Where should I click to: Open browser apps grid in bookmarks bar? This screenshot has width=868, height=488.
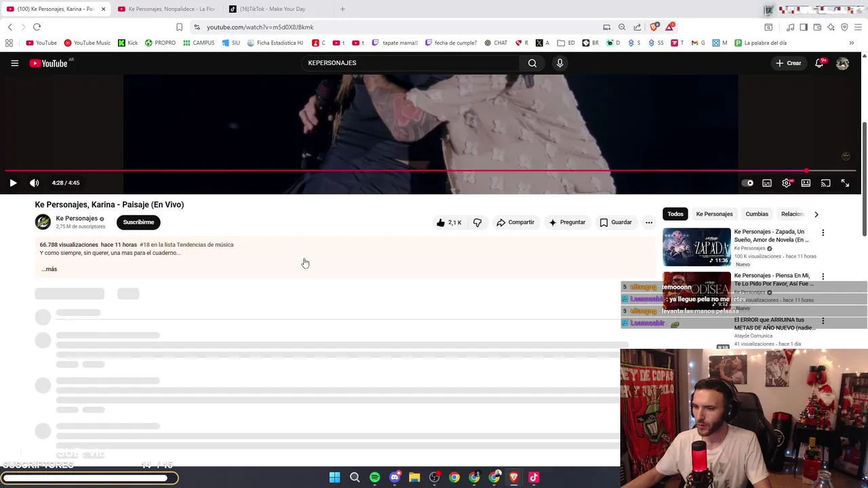pos(9,43)
